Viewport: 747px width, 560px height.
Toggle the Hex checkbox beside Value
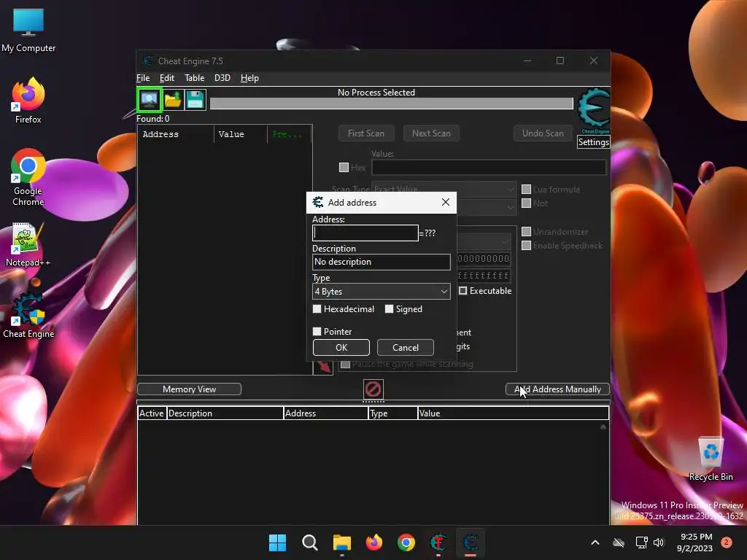[344, 167]
